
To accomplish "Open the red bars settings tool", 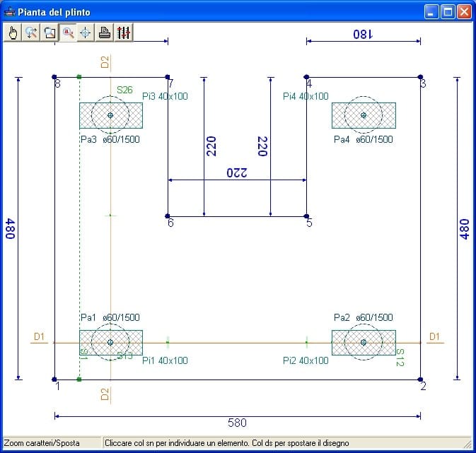I will (x=123, y=33).
